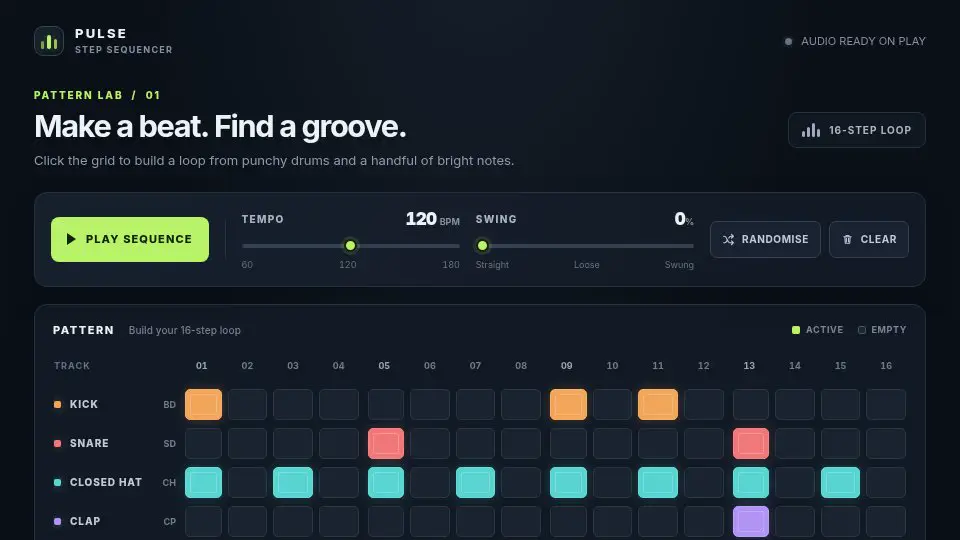Click step column header 01
This screenshot has height=540, width=960.
click(201, 366)
